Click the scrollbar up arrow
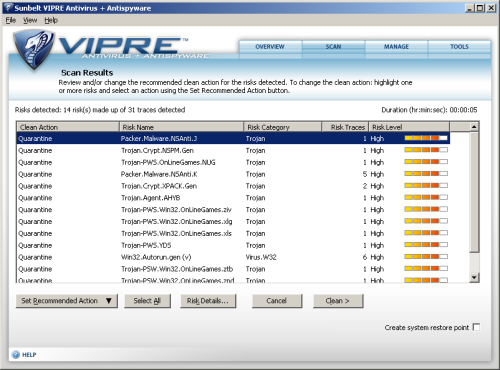The width and height of the screenshot is (500, 370). (474, 127)
